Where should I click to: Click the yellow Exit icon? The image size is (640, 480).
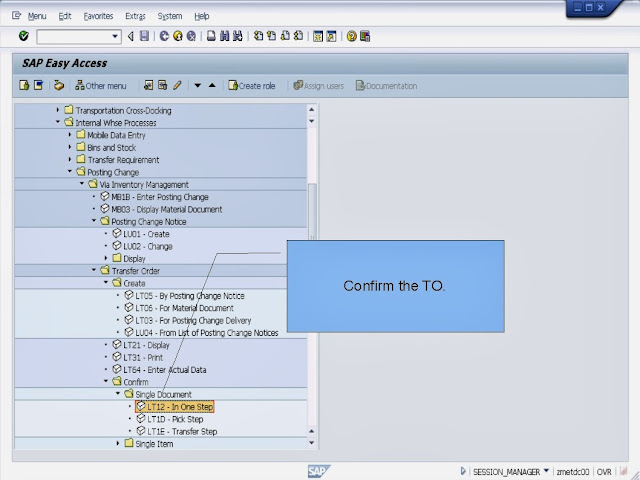click(178, 36)
